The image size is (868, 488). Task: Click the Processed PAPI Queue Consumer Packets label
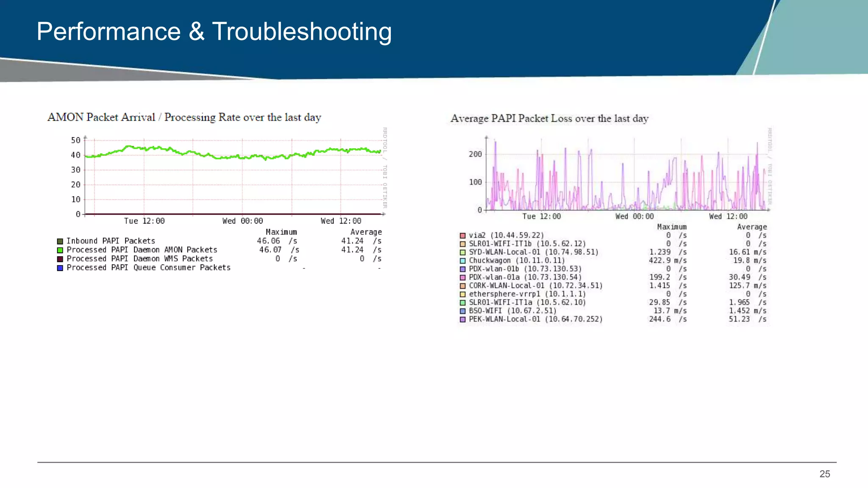149,268
